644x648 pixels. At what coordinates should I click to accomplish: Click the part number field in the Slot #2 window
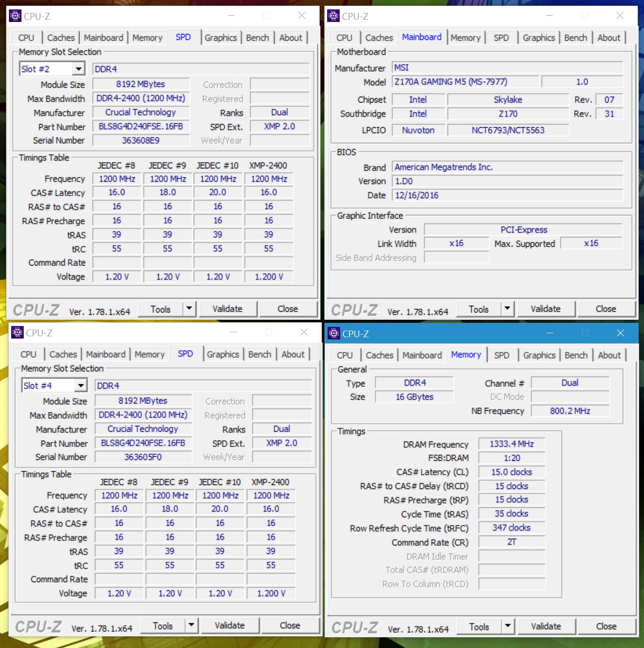point(141,126)
